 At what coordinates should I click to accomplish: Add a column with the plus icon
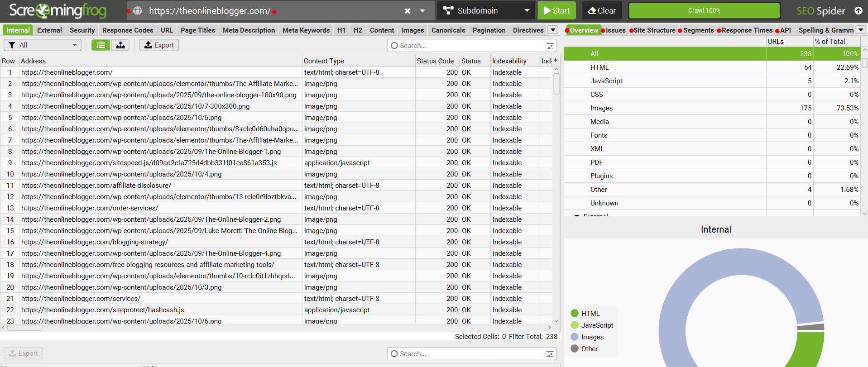click(x=556, y=60)
